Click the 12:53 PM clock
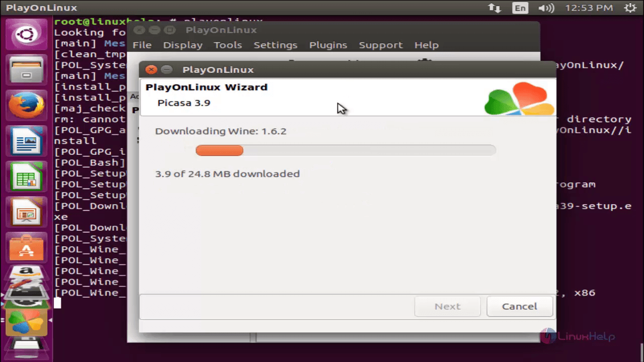The height and width of the screenshot is (362, 644). click(589, 8)
